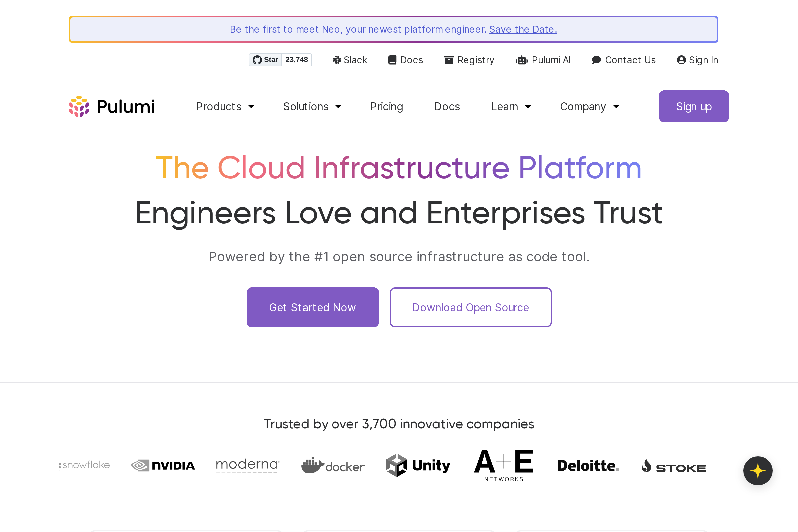Click the Sign up button
The image size is (798, 532).
click(x=694, y=106)
